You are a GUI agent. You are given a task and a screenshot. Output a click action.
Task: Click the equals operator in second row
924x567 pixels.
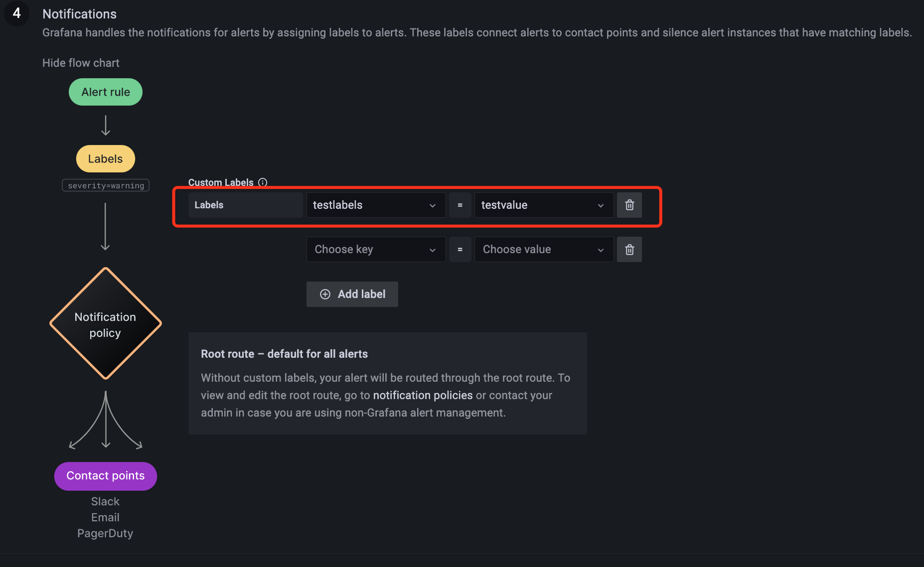pos(460,250)
